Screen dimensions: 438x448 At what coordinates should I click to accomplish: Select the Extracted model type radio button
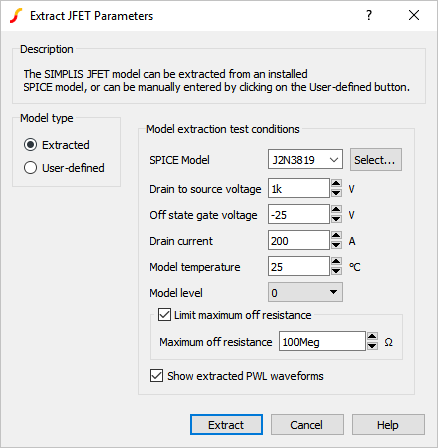(30, 145)
